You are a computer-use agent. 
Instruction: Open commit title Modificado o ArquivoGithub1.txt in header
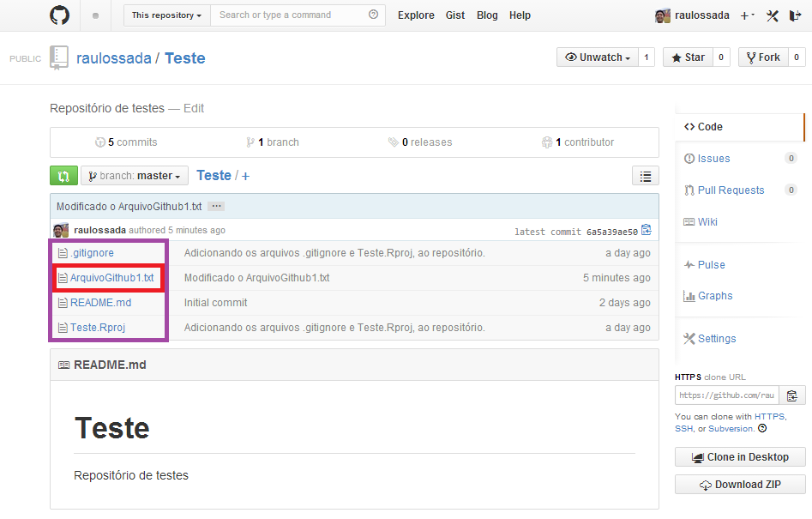129,206
